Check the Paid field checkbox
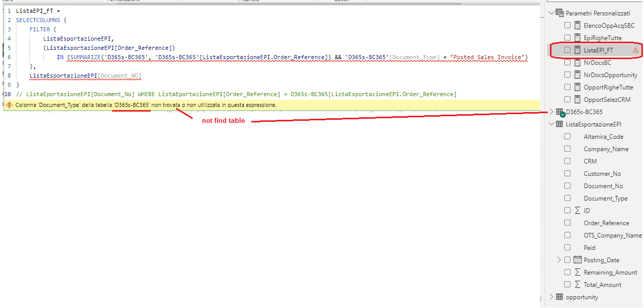Screen dimensions: 644x308 567,247
